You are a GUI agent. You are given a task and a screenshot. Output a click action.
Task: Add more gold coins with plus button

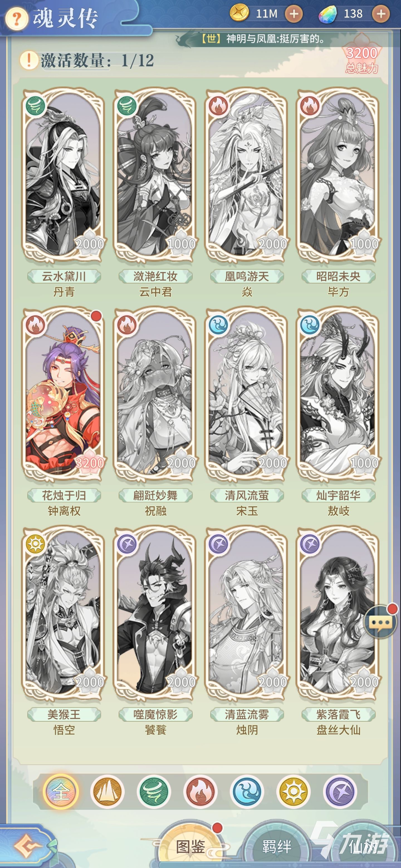(x=294, y=14)
